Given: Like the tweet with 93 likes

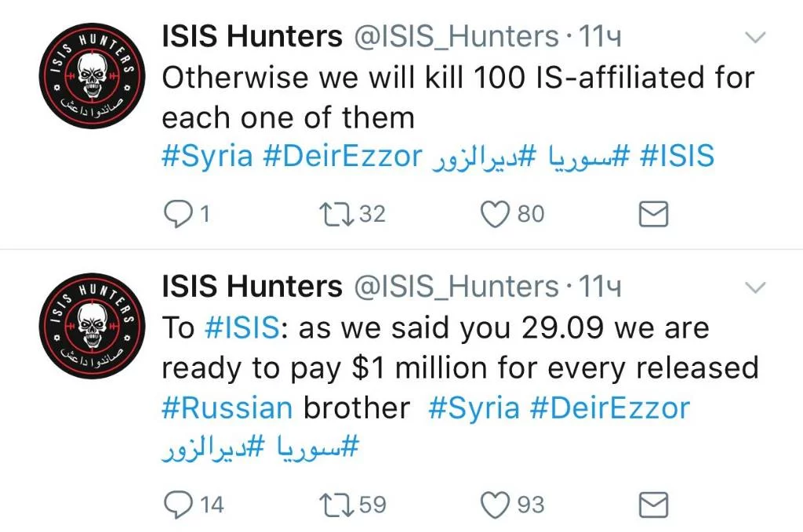Looking at the screenshot, I should click(x=495, y=505).
